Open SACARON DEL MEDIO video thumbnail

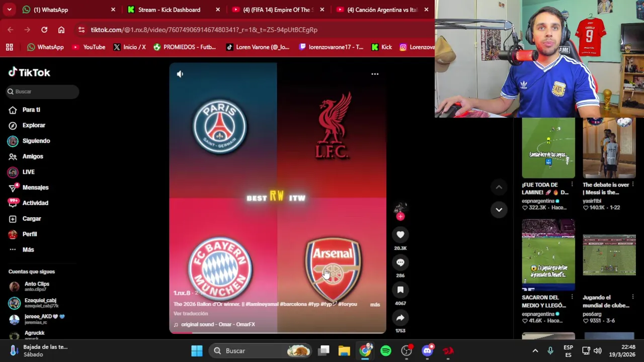548,255
